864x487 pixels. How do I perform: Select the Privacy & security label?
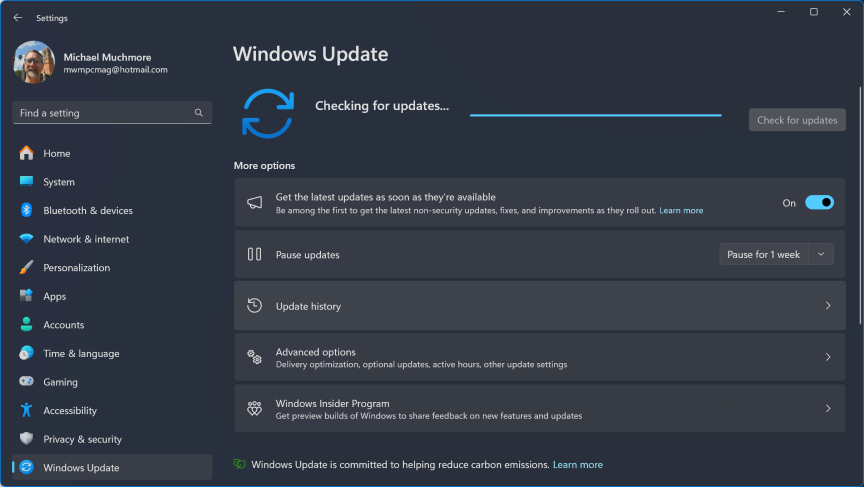(x=82, y=439)
